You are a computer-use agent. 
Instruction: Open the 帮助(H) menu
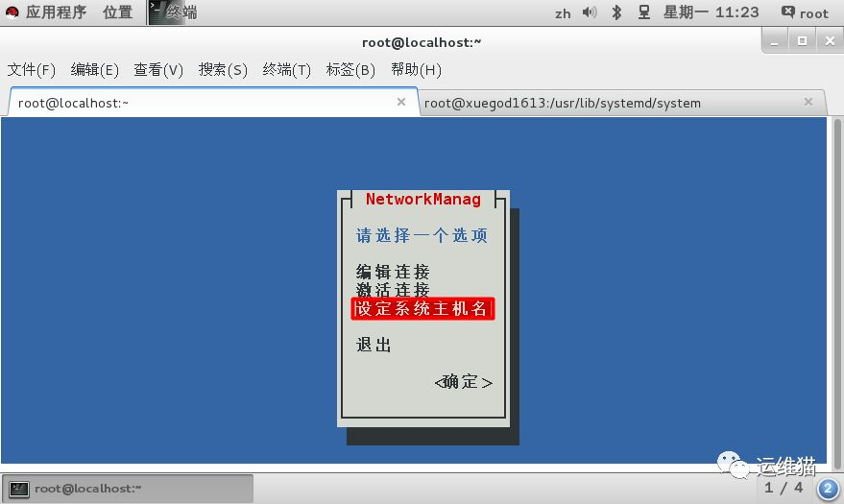pos(416,70)
